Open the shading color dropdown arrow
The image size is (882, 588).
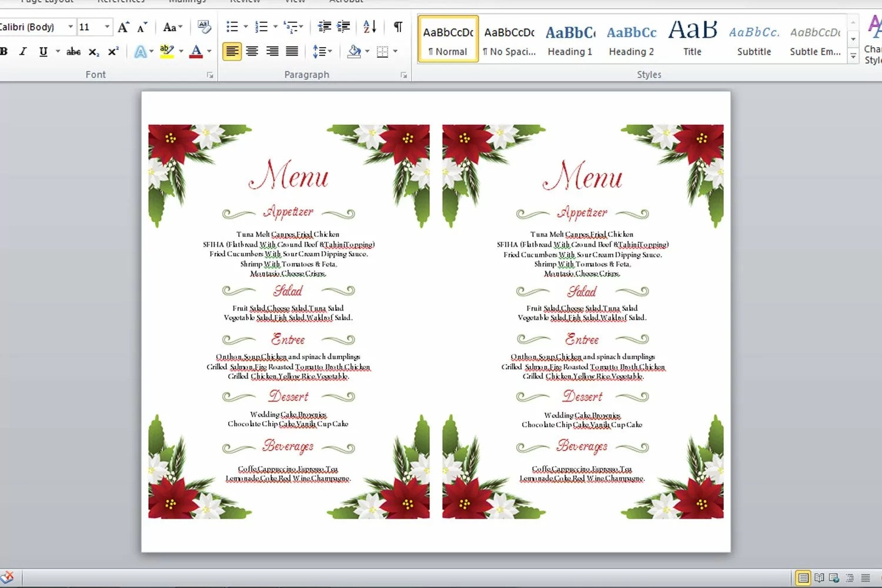coord(367,52)
